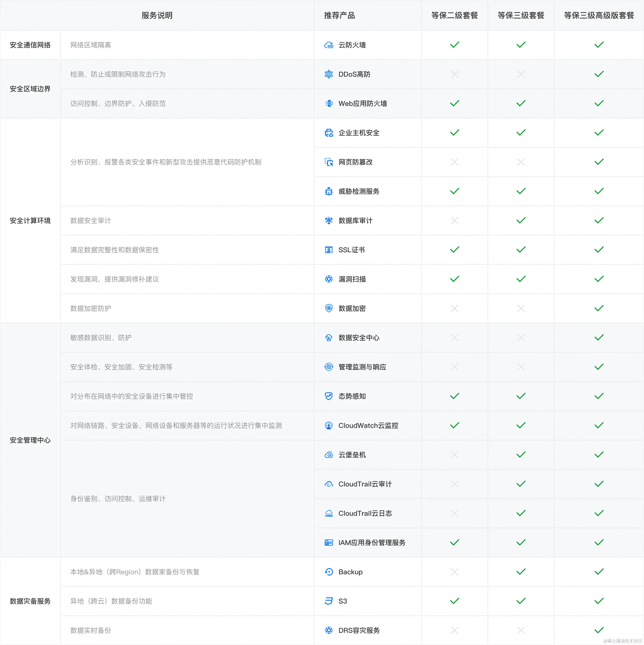Screen dimensions: 644x645
Task: Select the 等保二级套餐 column header
Action: click(454, 15)
